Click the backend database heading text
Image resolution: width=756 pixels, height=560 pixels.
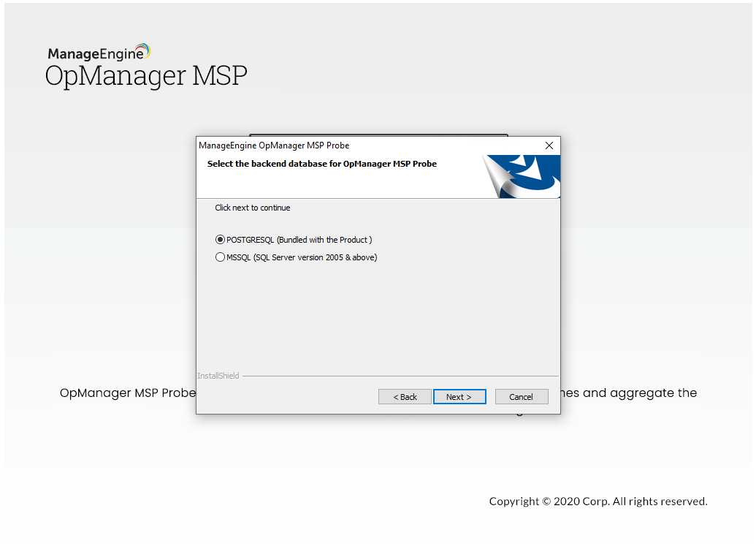(x=321, y=164)
